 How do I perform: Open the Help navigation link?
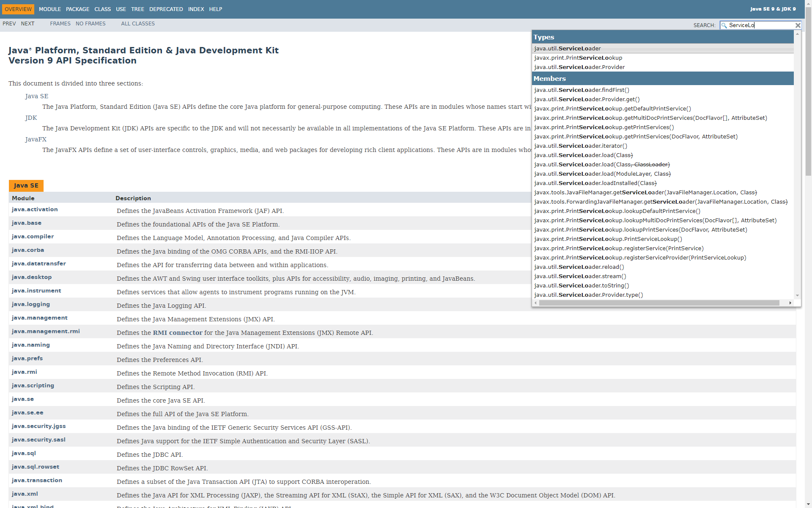coord(215,9)
